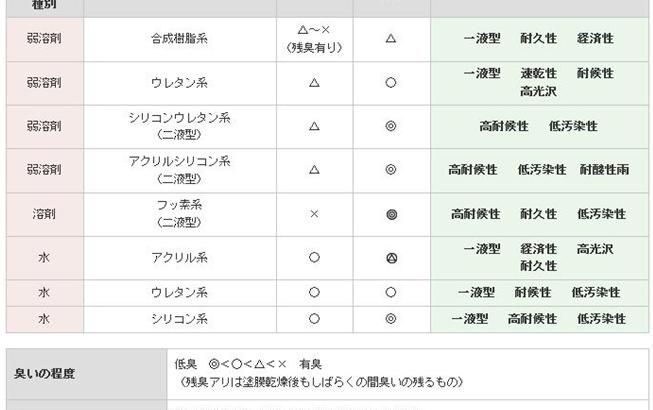The width and height of the screenshot is (653, 410).
Task: Click the 溶剤 type cell for フッ素系
Action: pos(44,214)
